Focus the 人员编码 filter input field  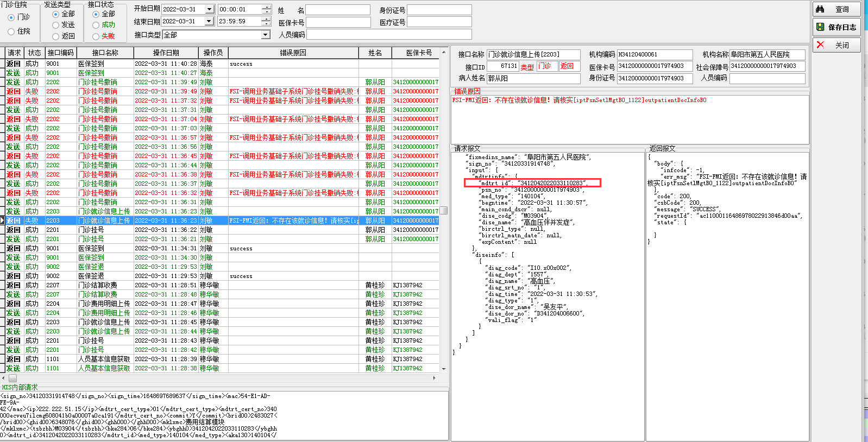coord(389,34)
